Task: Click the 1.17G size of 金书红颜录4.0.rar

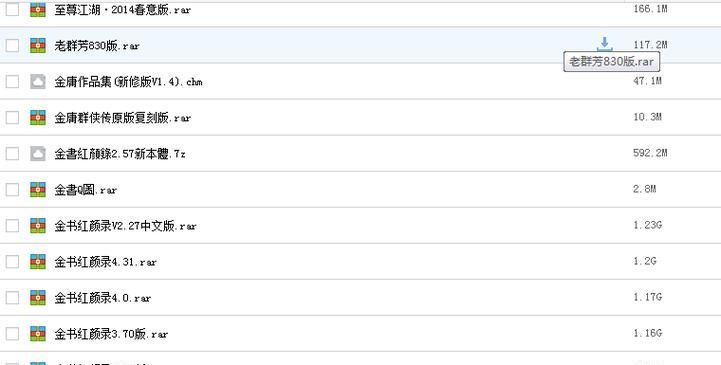Action: pos(647,297)
